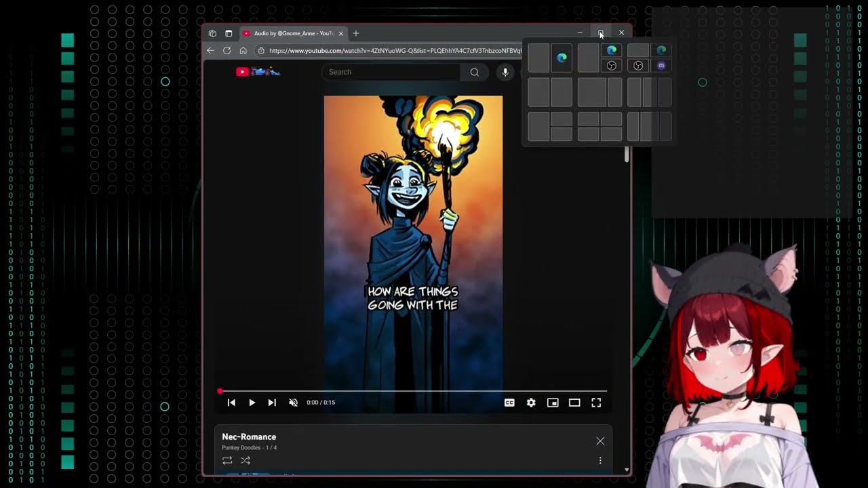Snap to wide left zone of the two-thirds layout
Screen dimensions: 868x488
click(592, 92)
